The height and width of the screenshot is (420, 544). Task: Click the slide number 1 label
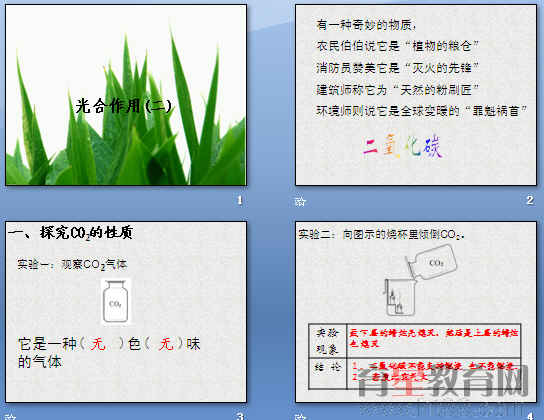240,200
